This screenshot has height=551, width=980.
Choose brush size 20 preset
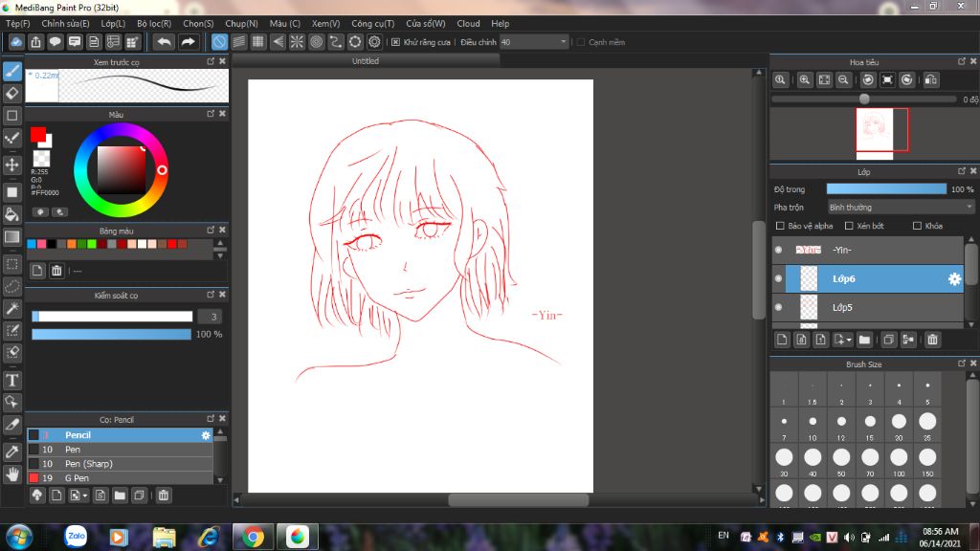899,426
